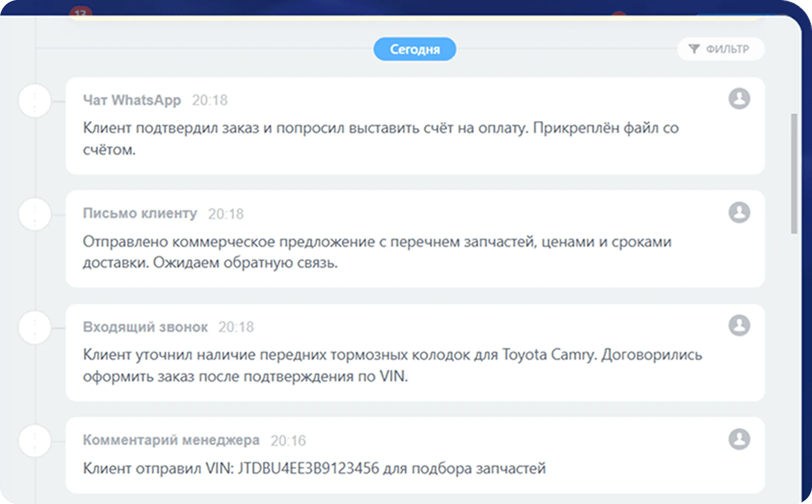The height and width of the screenshot is (504, 812).
Task: Click text 'Клиент подтвердил заказ и попросил'
Action: [x=214, y=128]
